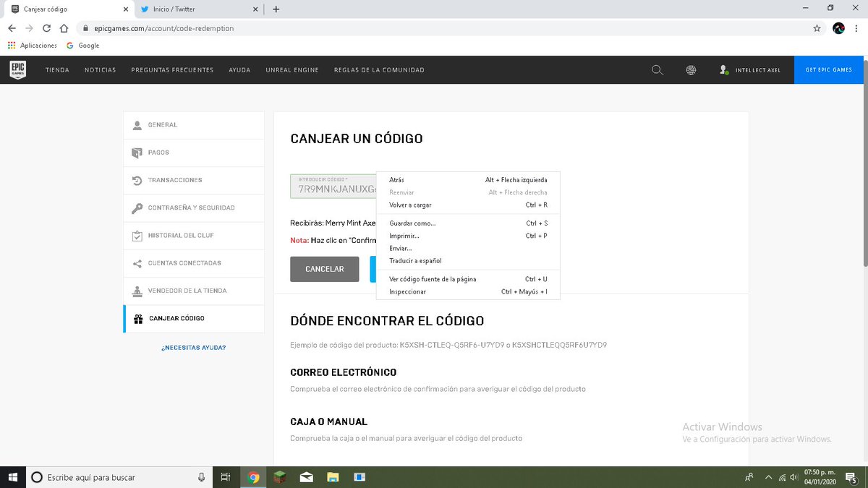Open the Mail app in the taskbar
This screenshot has height=488, width=868.
tap(307, 477)
